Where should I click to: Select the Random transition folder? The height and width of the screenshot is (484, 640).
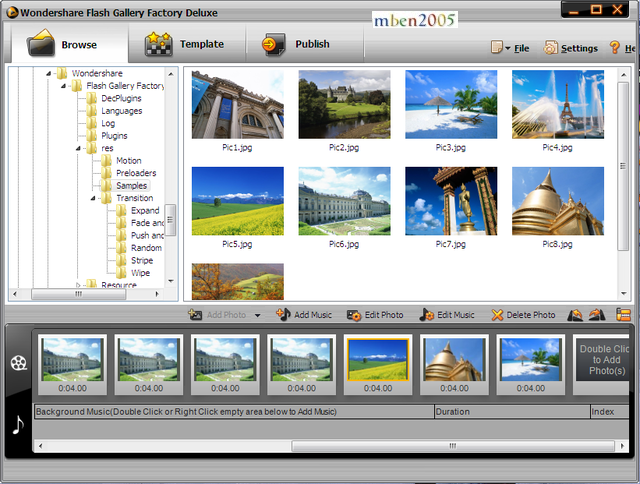pyautogui.click(x=146, y=248)
